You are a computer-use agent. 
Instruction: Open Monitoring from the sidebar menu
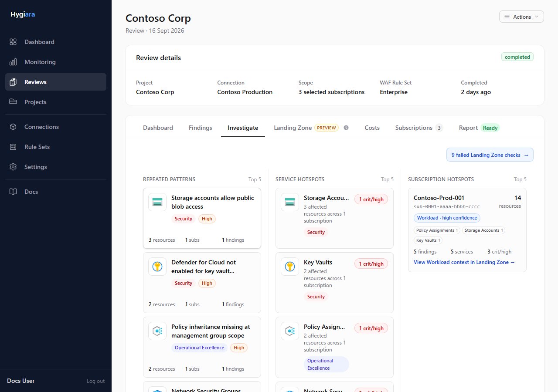click(x=56, y=62)
